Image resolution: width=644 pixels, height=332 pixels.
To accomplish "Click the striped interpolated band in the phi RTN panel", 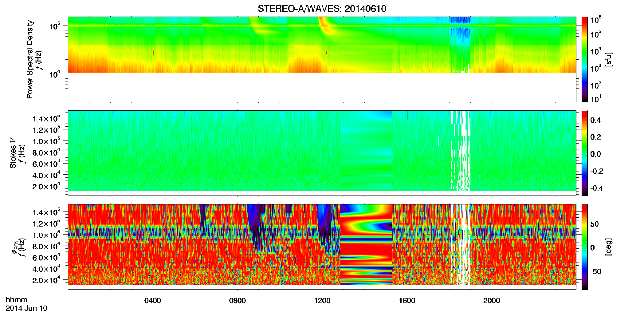I will pyautogui.click(x=366, y=245).
